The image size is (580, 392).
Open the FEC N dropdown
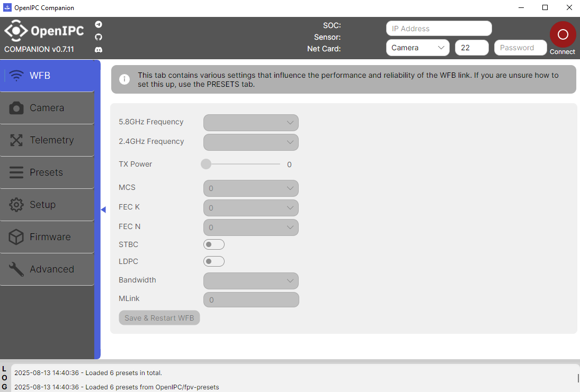click(251, 227)
